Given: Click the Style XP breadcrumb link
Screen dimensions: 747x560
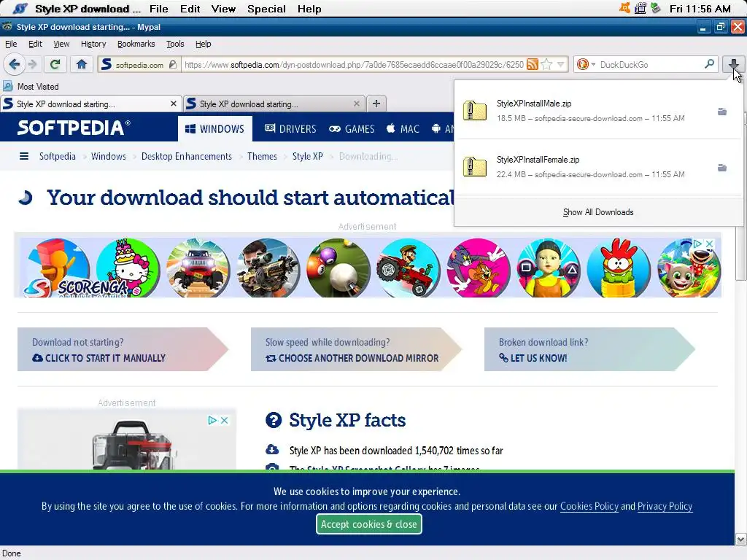Looking at the screenshot, I should pos(307,156).
